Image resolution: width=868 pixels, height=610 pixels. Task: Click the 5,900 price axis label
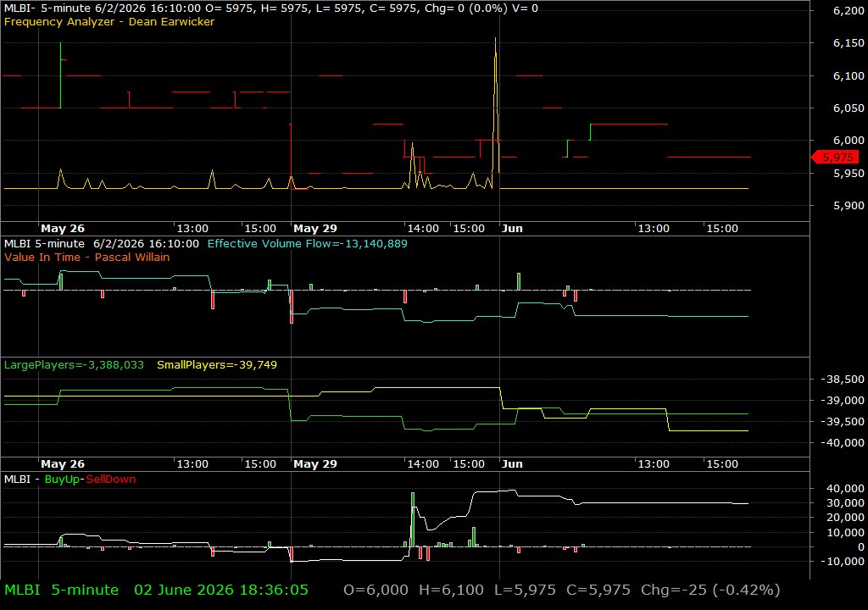click(849, 205)
